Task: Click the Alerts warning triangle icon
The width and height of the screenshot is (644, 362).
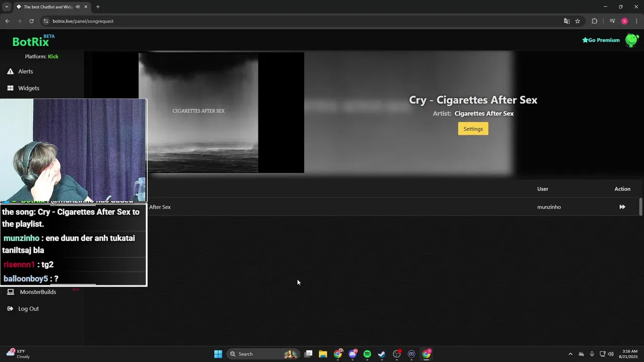Action: (10, 71)
